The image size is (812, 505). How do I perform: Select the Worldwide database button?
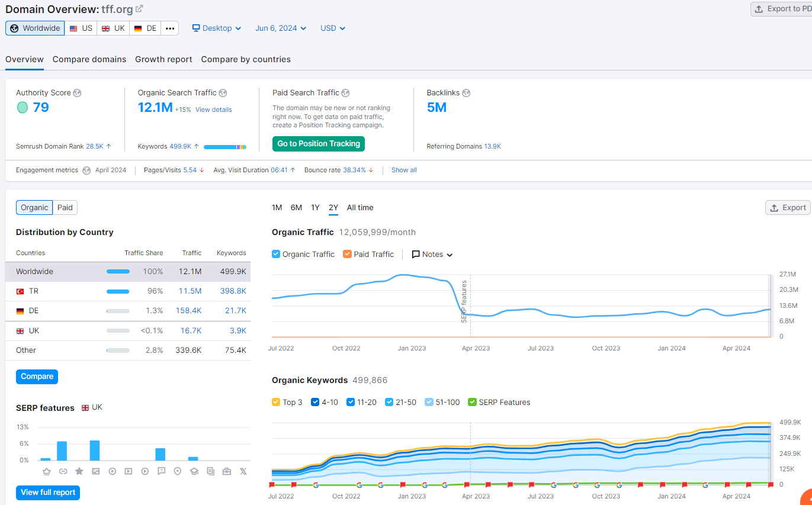(x=36, y=28)
